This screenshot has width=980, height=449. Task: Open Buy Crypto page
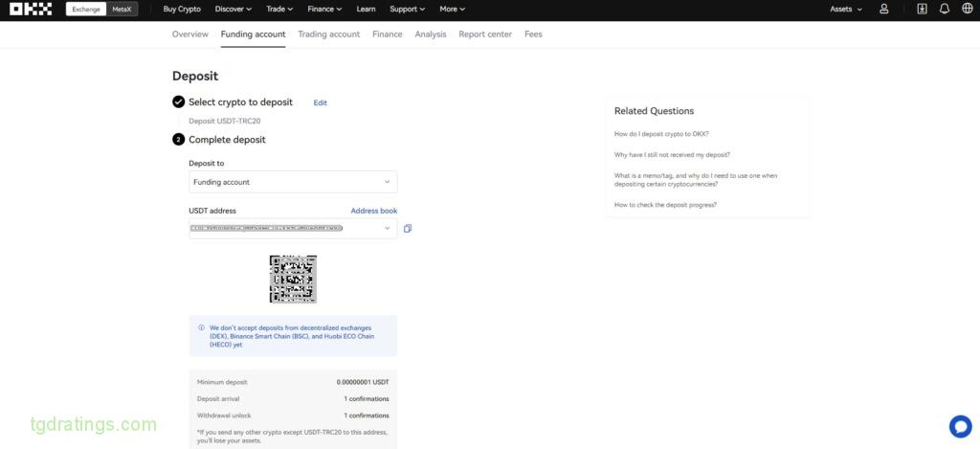(x=182, y=10)
